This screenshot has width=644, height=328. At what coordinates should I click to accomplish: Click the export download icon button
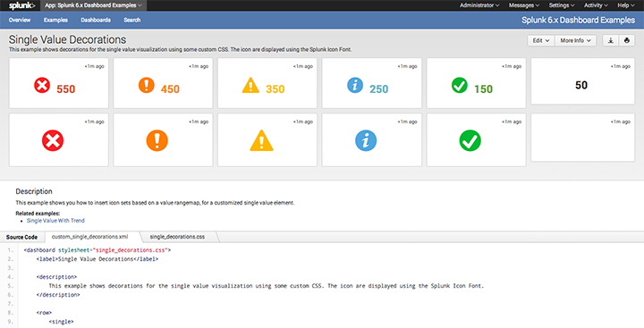[611, 40]
